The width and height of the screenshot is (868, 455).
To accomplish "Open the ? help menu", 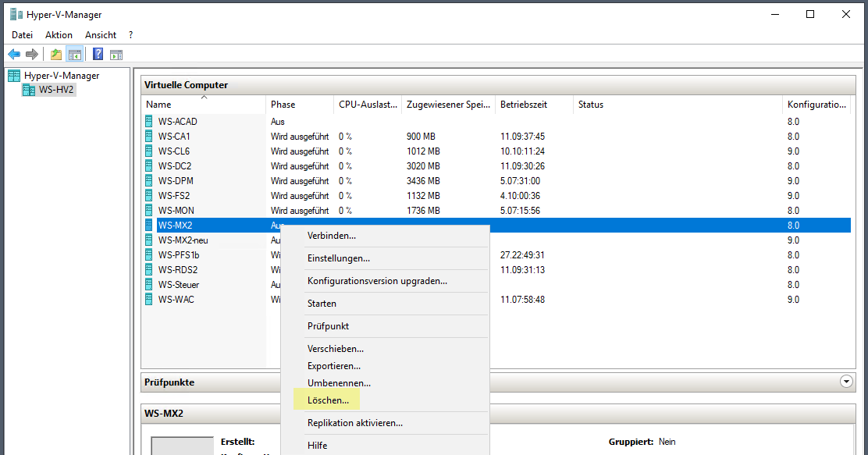I will pyautogui.click(x=130, y=35).
